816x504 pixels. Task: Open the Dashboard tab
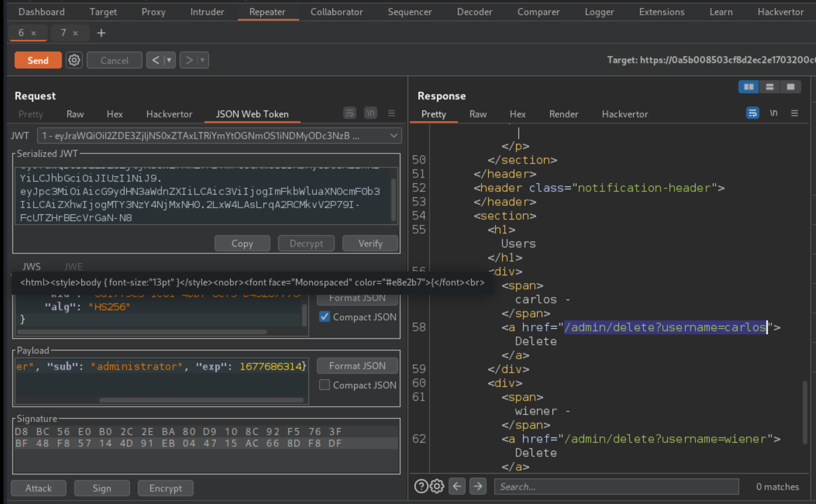42,12
